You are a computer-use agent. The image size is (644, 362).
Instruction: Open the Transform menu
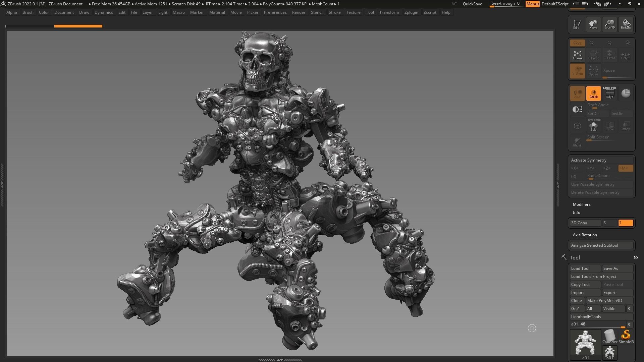389,12
